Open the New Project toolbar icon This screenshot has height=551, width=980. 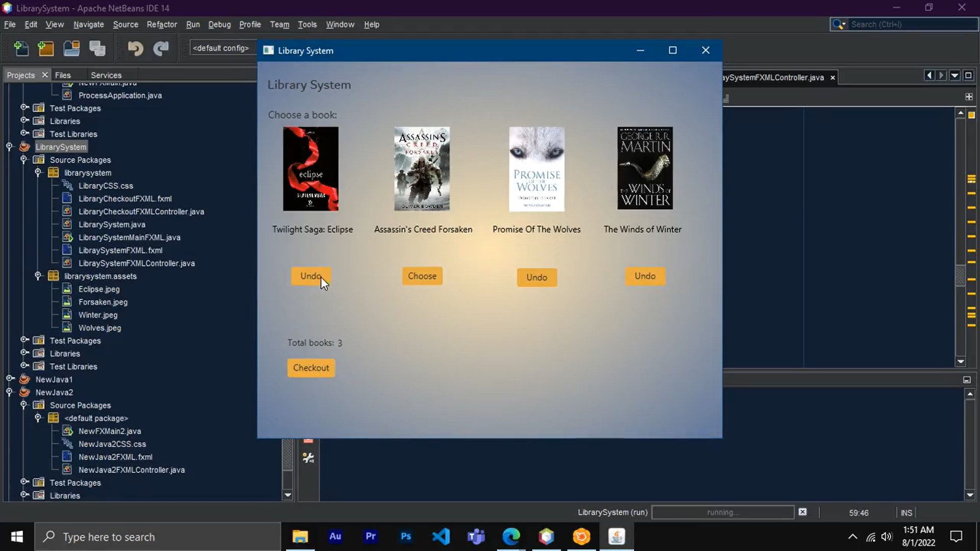(46, 48)
